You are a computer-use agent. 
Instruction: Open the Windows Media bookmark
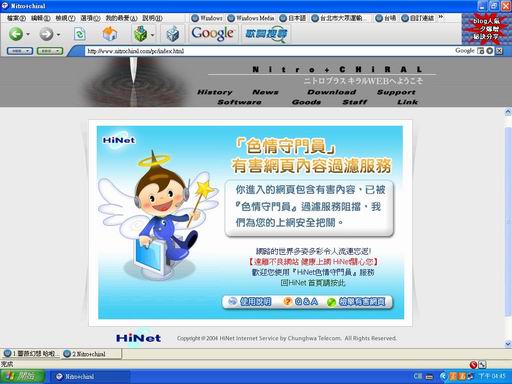[251, 18]
